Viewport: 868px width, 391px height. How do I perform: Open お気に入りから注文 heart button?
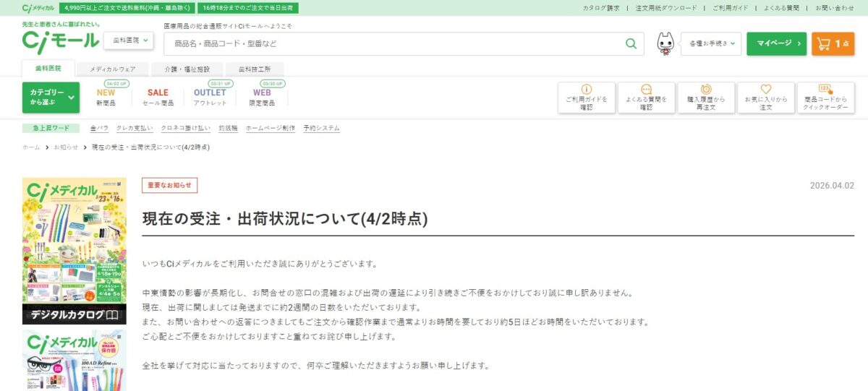(x=766, y=98)
